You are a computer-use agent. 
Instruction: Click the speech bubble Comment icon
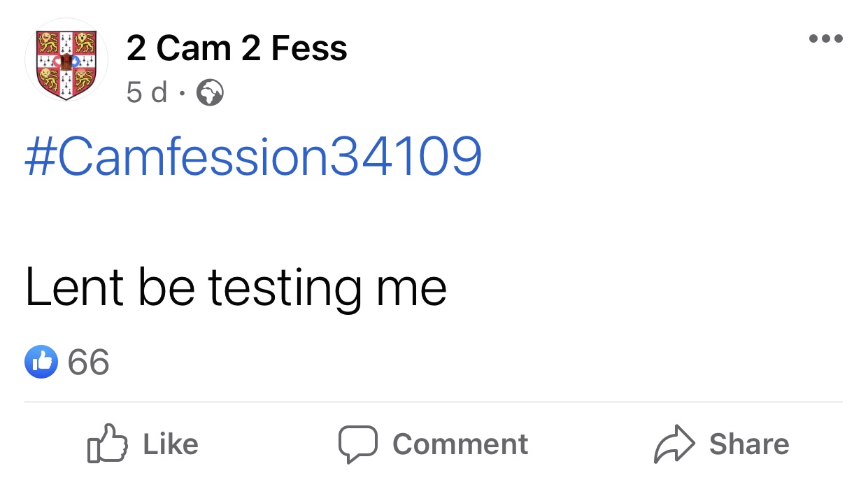[358, 445]
